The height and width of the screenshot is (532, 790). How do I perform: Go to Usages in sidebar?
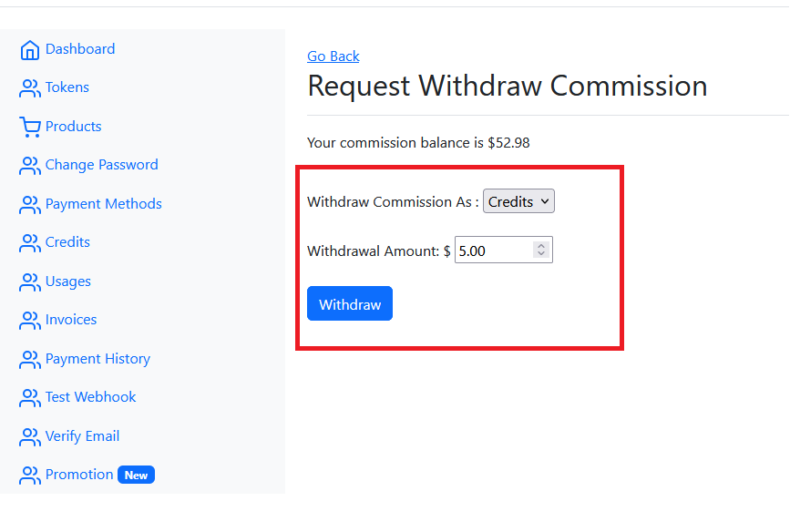(x=68, y=281)
